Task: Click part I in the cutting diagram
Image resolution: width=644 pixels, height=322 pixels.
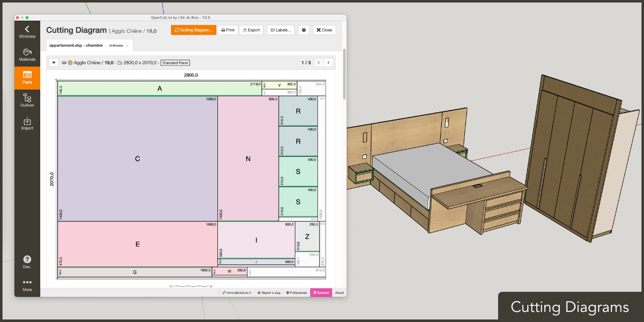Action: point(256,240)
